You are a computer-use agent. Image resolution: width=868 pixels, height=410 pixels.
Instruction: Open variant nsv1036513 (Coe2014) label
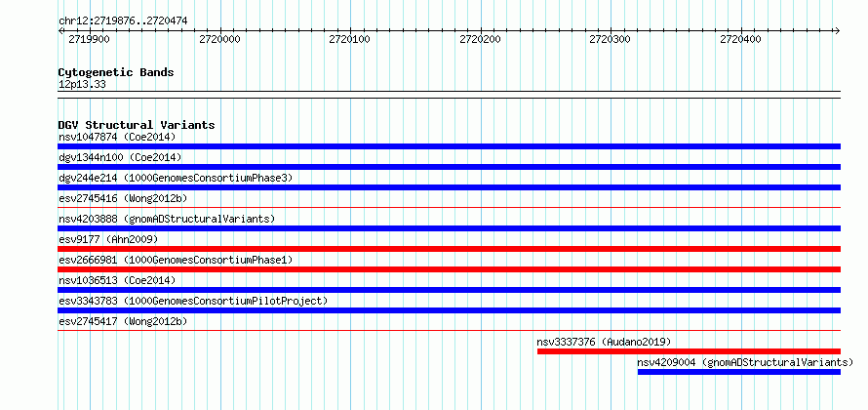[117, 280]
